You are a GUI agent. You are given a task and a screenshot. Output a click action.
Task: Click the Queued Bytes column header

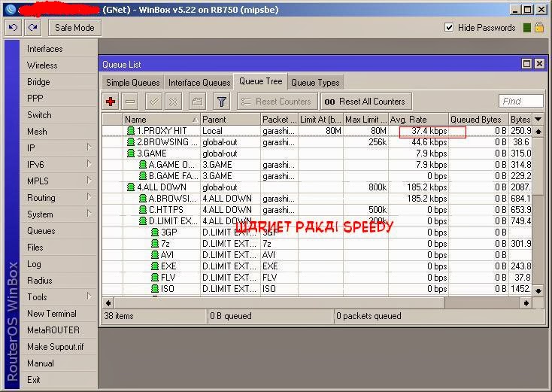(478, 120)
